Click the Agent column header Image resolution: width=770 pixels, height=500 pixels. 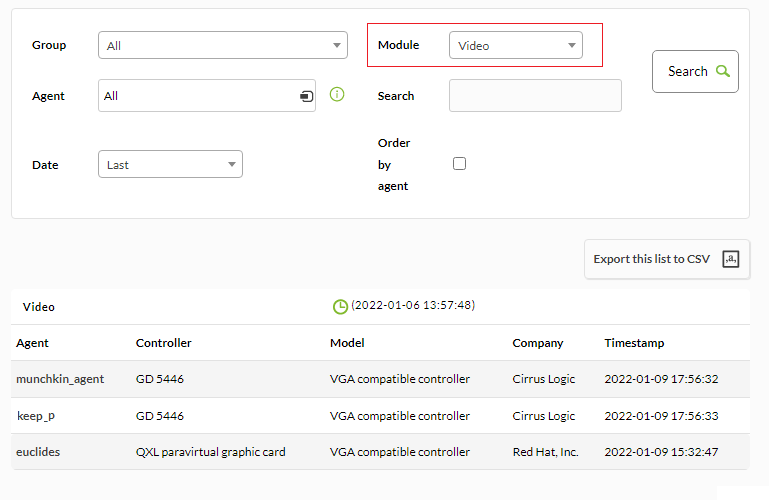click(x=32, y=343)
